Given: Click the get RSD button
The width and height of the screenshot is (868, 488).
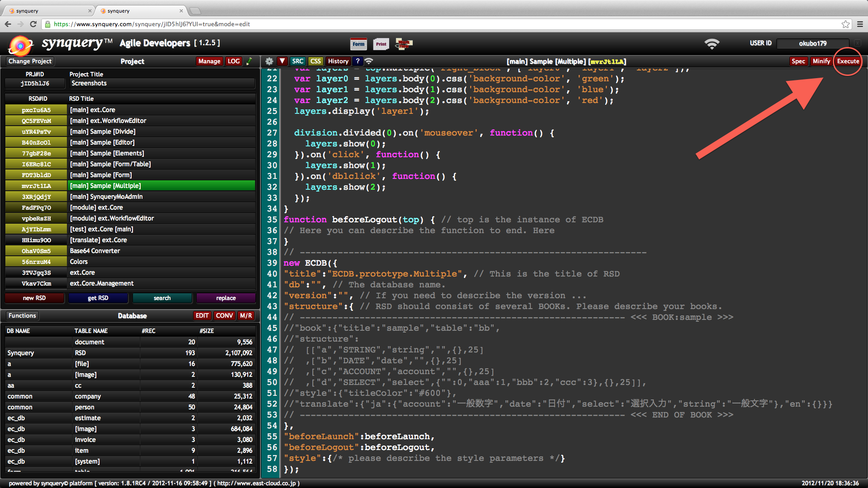Looking at the screenshot, I should 98,298.
